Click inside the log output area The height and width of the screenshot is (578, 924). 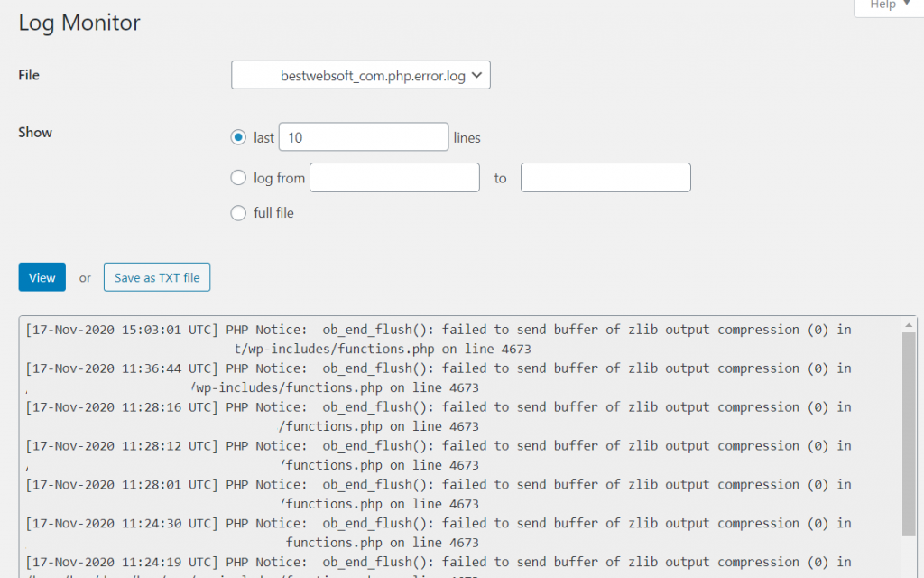pyautogui.click(x=451, y=443)
